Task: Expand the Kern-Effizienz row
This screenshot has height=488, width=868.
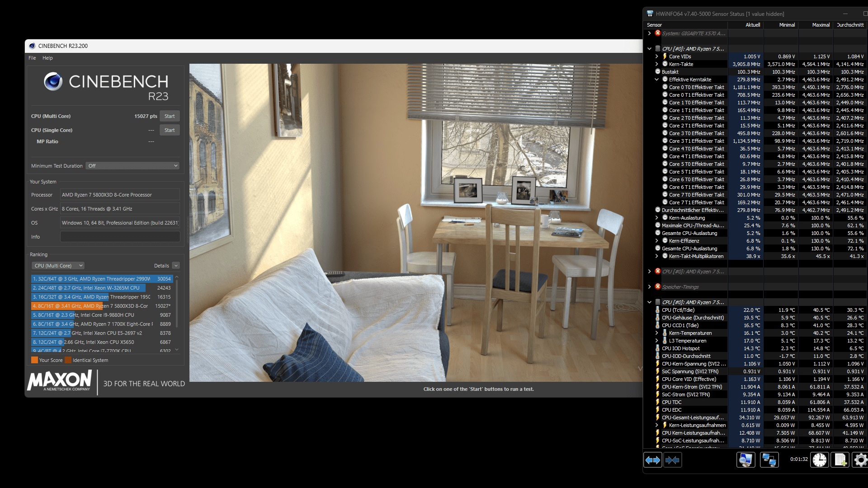Action: pyautogui.click(x=657, y=241)
